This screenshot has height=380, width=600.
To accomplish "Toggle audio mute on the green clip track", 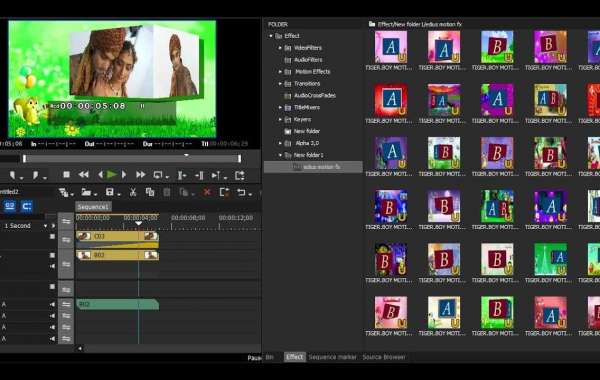I will click(x=52, y=305).
